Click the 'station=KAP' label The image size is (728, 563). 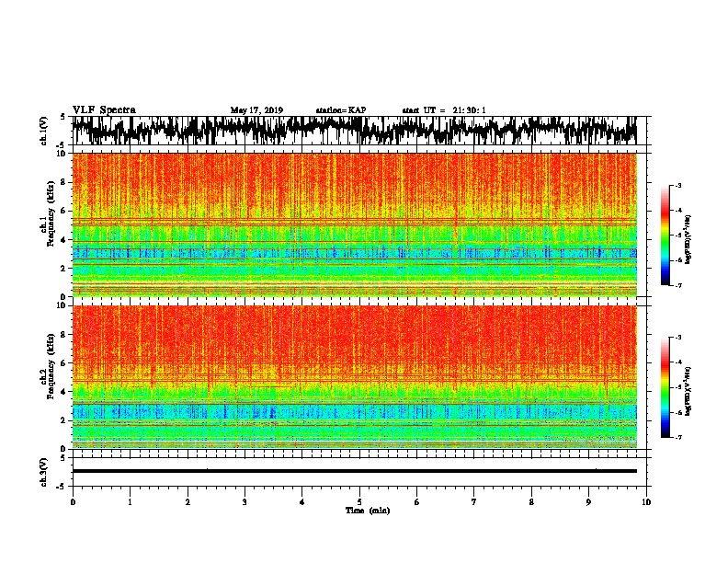(341, 110)
